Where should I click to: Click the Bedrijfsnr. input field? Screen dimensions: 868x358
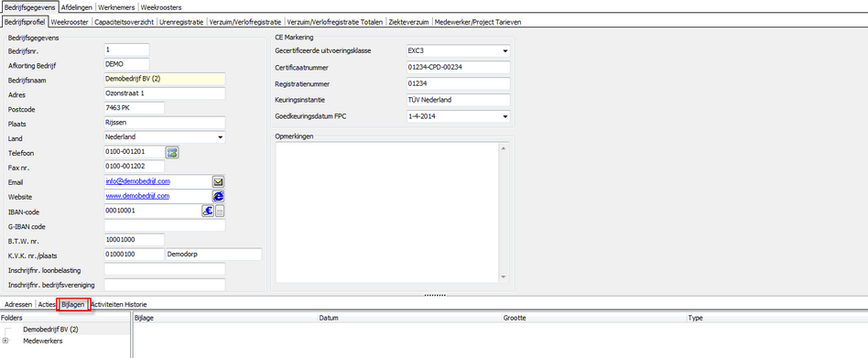(126, 50)
